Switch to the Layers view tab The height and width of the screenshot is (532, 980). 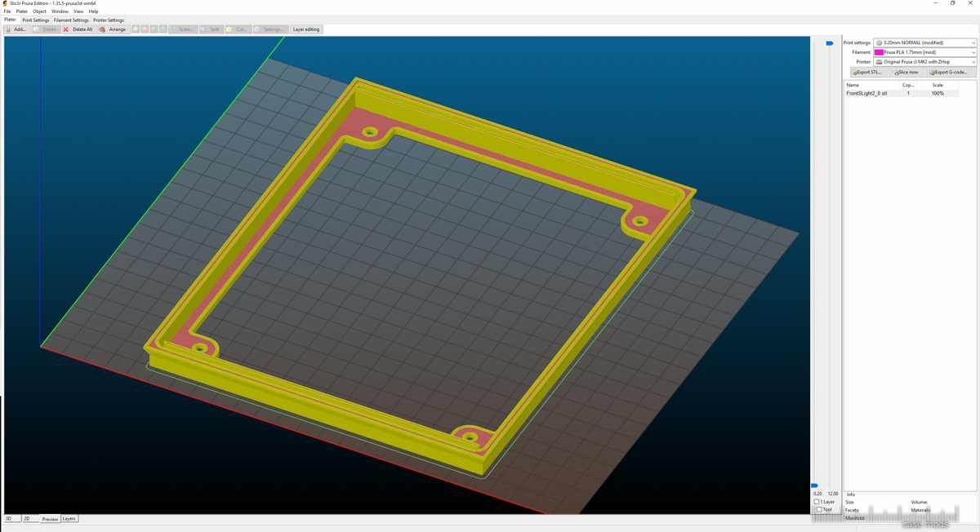point(69,519)
